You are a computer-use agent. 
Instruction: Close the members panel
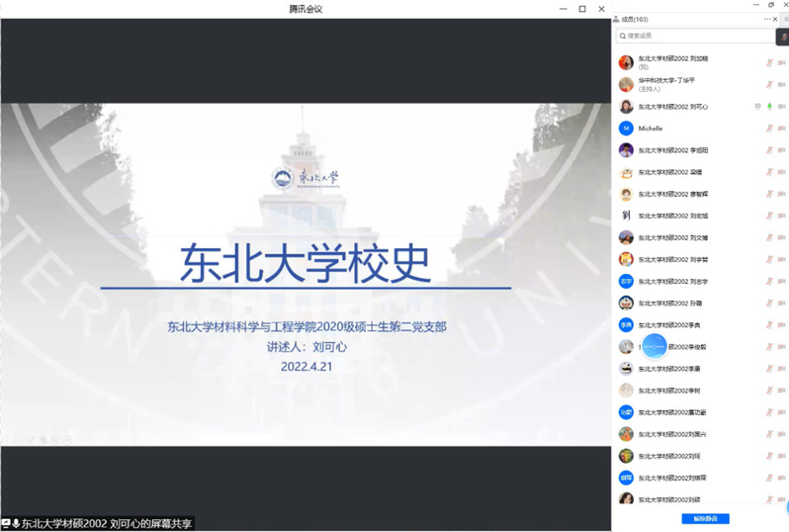coord(775,19)
